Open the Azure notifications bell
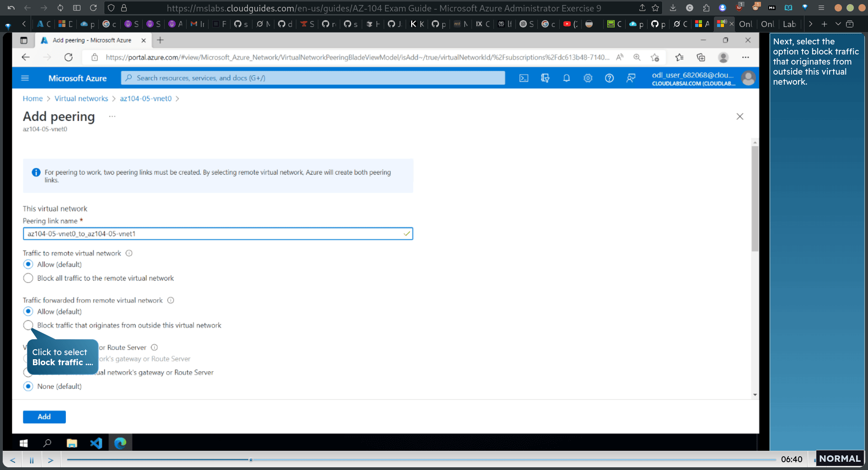The height and width of the screenshot is (470, 868). pos(566,78)
